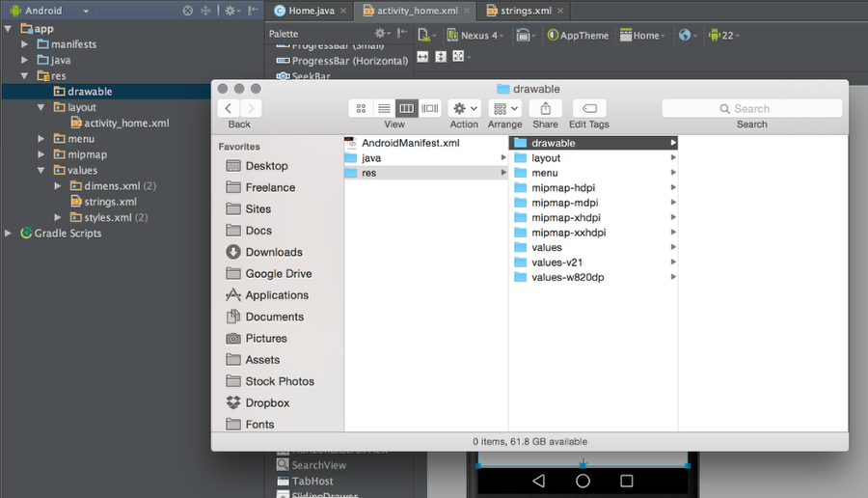Screen dimensions: 868x498
Task: Toggle the layout height expand icon
Action: [441, 57]
